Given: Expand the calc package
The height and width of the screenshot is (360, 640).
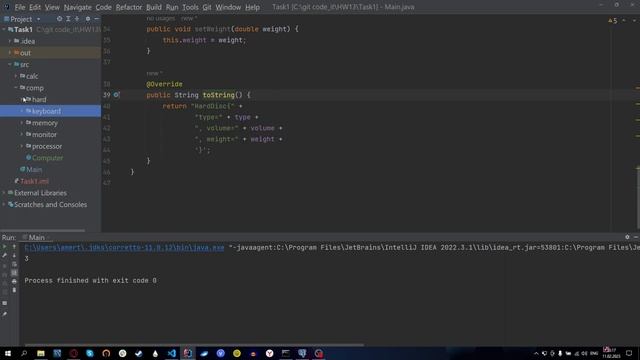Looking at the screenshot, I should (16, 76).
